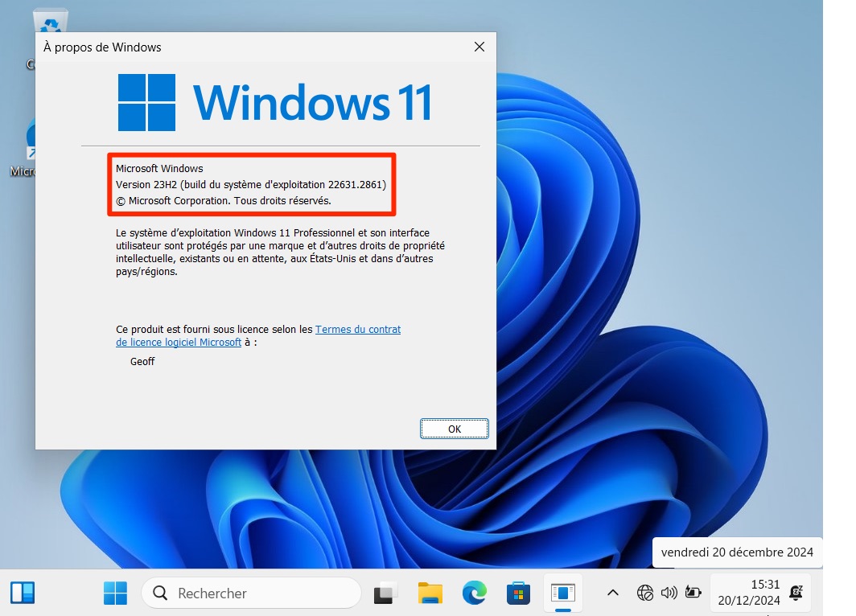Screen dimensions: 856x616
Task: Launch File Explorer from taskbar
Action: [x=430, y=593]
